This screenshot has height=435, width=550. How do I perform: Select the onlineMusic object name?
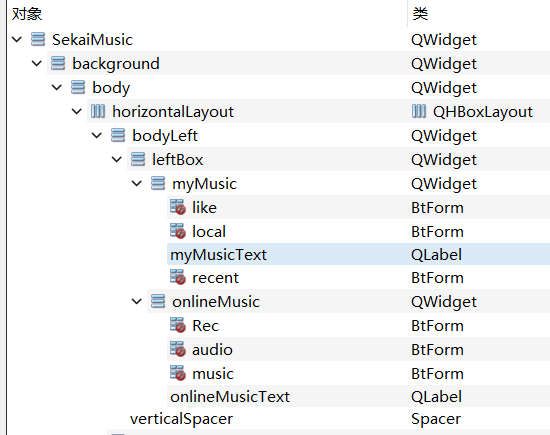coord(216,302)
